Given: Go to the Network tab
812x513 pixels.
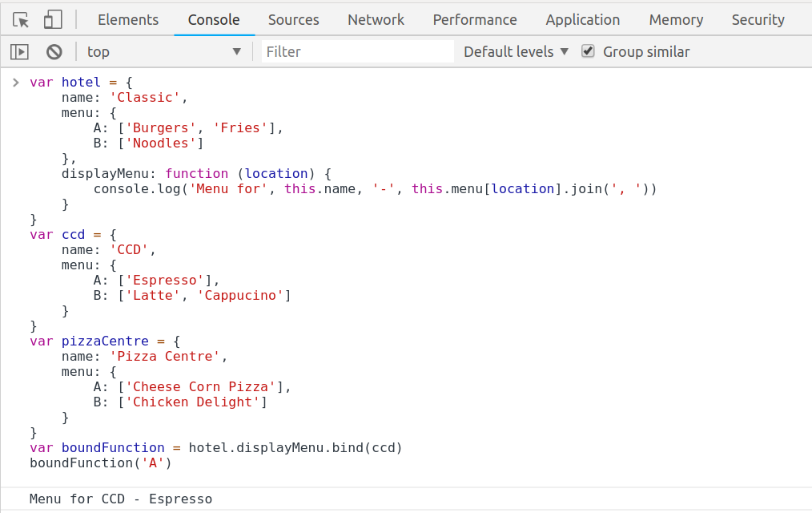Looking at the screenshot, I should pos(376,20).
